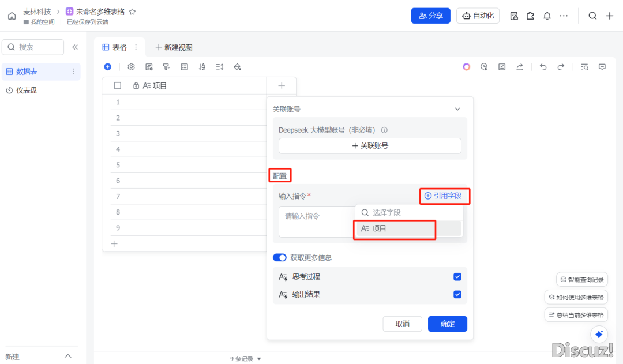Image resolution: width=623 pixels, height=364 pixels.
Task: Open the row height icon
Action: [x=220, y=67]
